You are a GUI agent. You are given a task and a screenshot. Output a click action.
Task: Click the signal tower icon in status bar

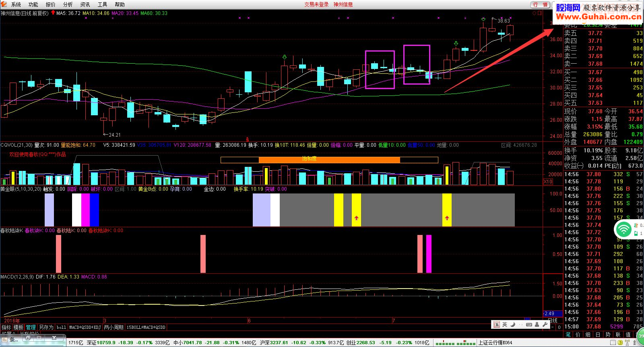627,343
